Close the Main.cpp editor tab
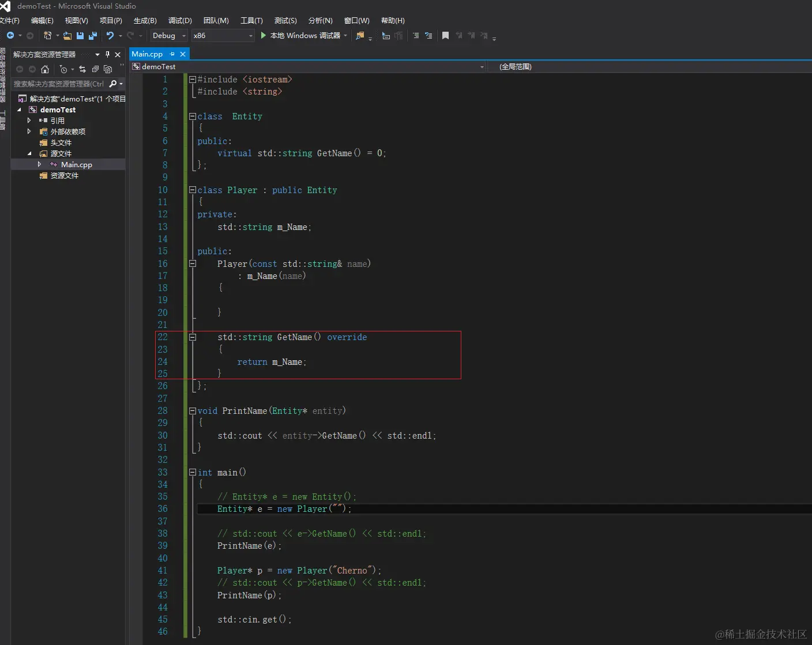 [183, 54]
